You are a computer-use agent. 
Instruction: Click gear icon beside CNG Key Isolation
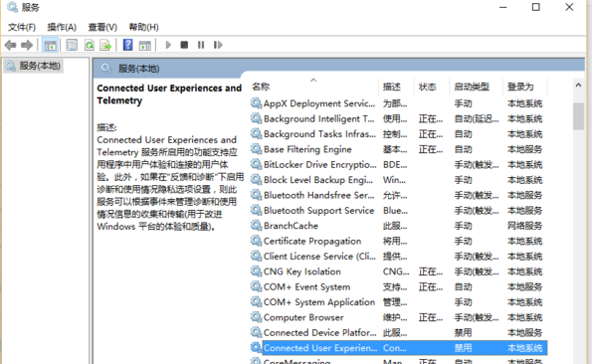256,272
